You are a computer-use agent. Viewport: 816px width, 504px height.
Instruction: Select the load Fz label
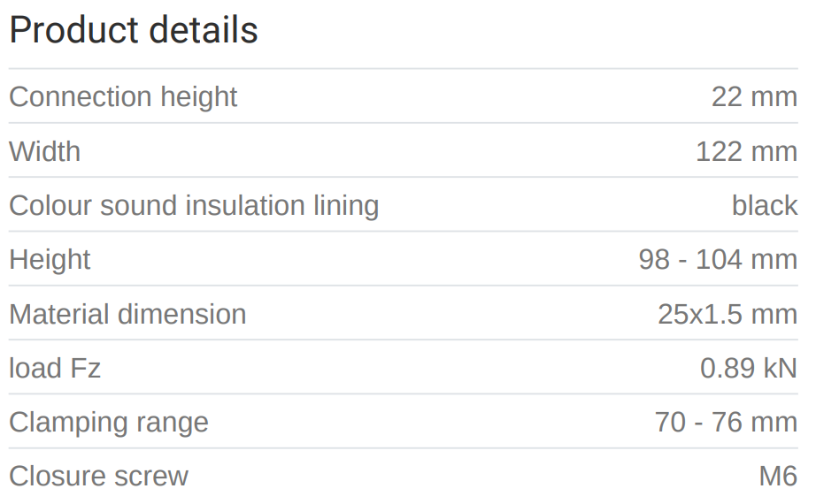pos(55,368)
